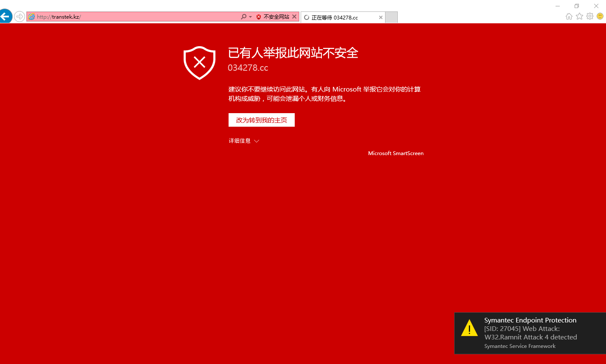
Task: Open the Tools gear menu
Action: click(590, 16)
